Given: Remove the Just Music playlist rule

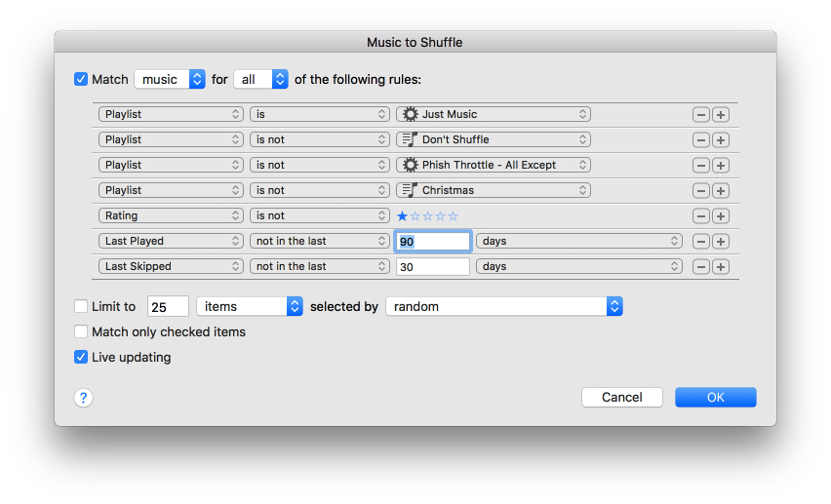Looking at the screenshot, I should [x=700, y=115].
